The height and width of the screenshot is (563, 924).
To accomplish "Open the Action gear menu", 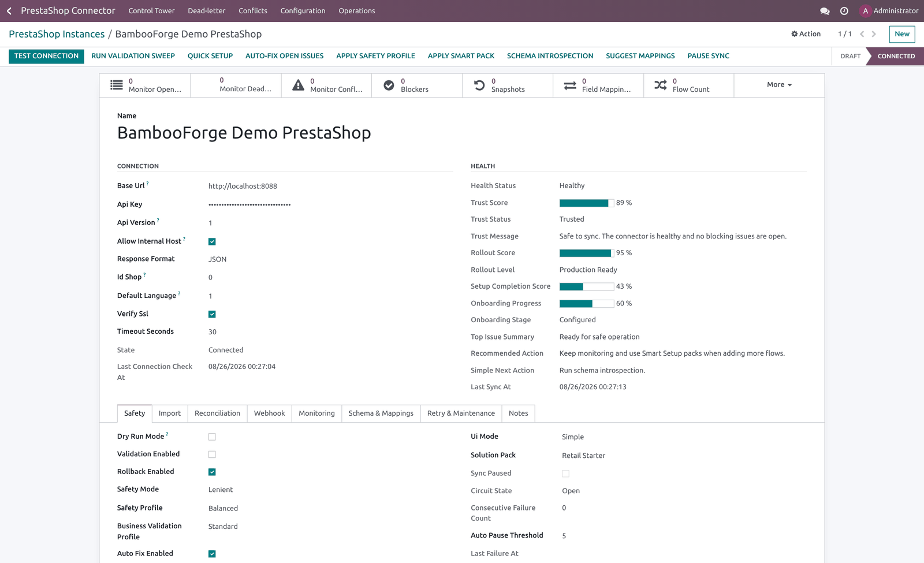I will pos(806,34).
